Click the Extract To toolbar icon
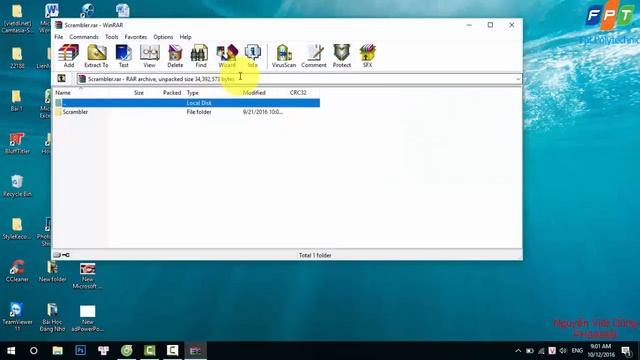The height and width of the screenshot is (360, 640). [96, 56]
